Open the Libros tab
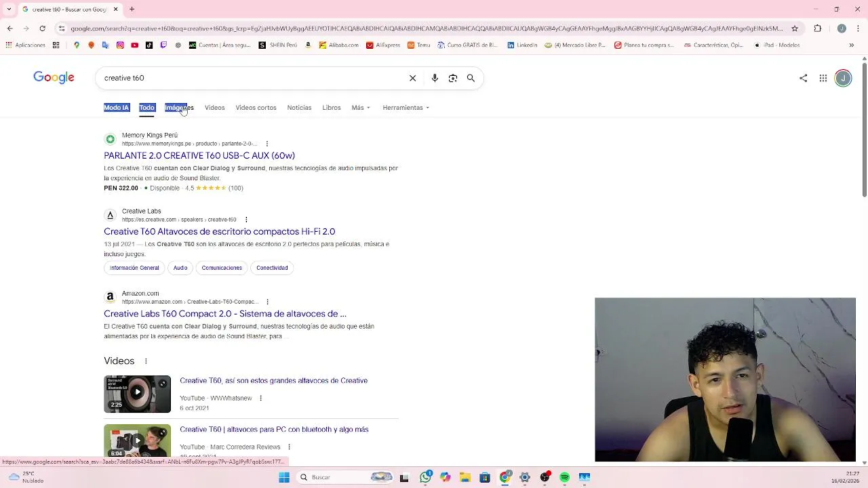Viewport: 868px width, 488px height. tap(332, 108)
